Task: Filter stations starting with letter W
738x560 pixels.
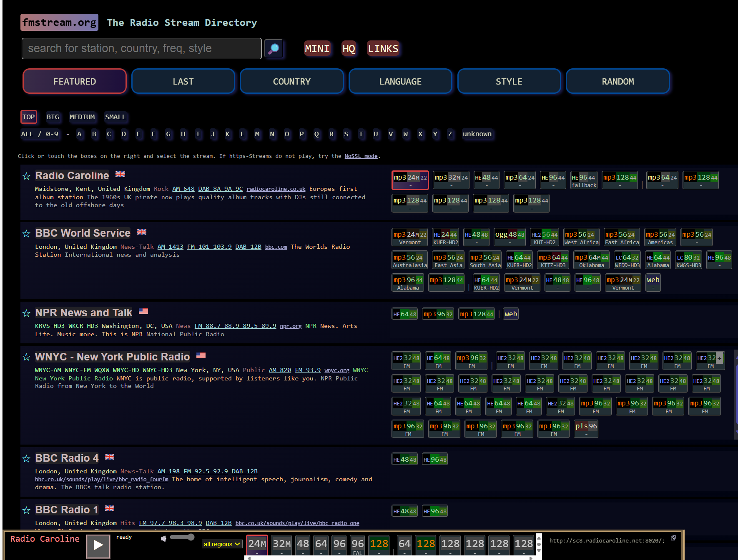Action: [x=406, y=134]
